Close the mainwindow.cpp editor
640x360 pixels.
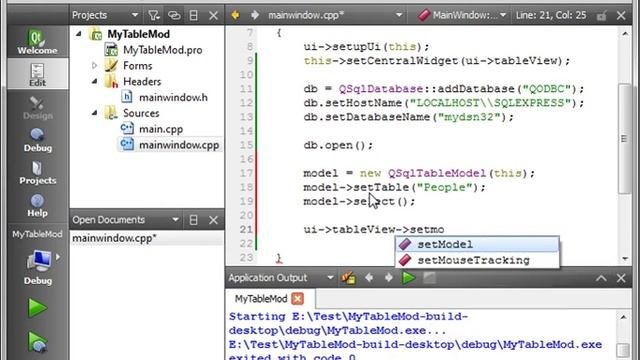tap(621, 16)
